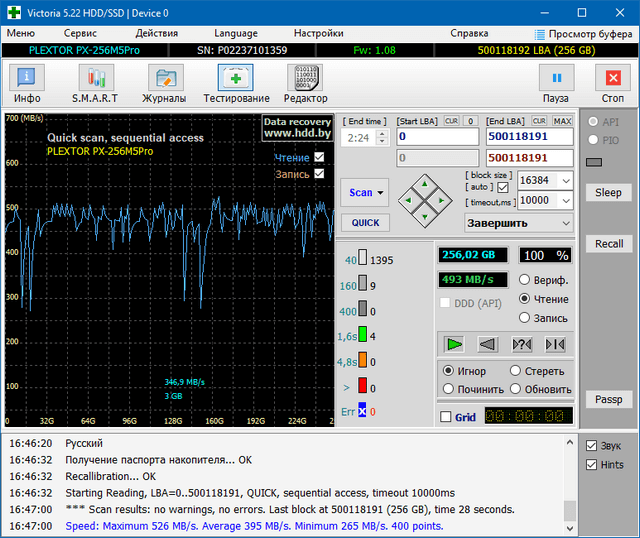
Task: Open the Настройки menu
Action: [x=318, y=33]
